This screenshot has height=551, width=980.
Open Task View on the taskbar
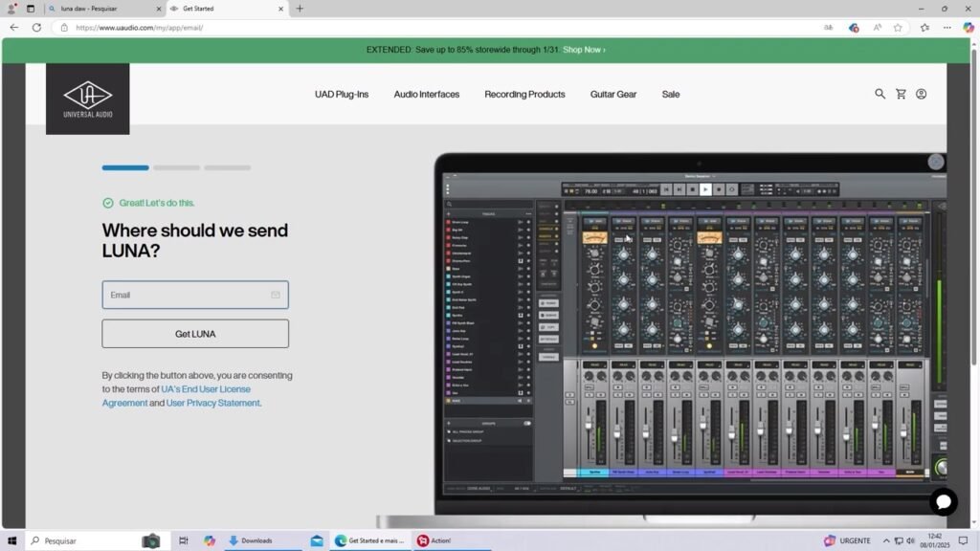[183, 540]
